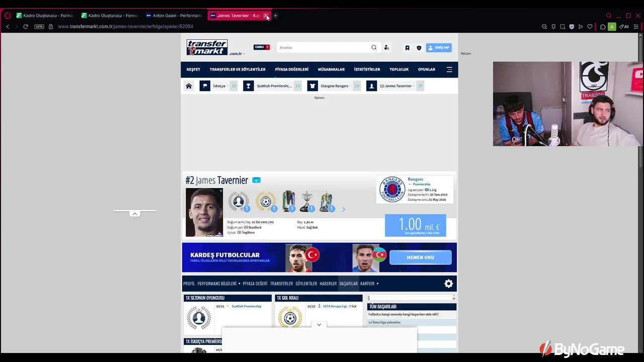
Task: Open the hamburger menu in navigation bar
Action: 449,69
